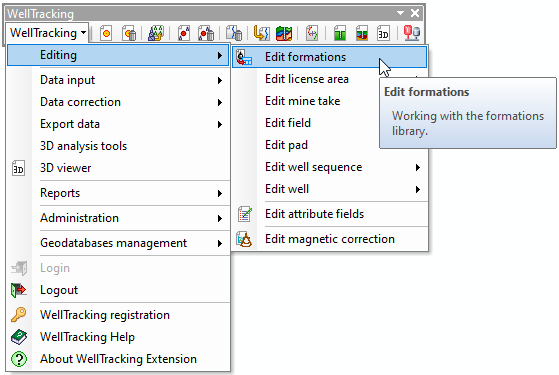Expand the Data input submenu arrow

(220, 81)
